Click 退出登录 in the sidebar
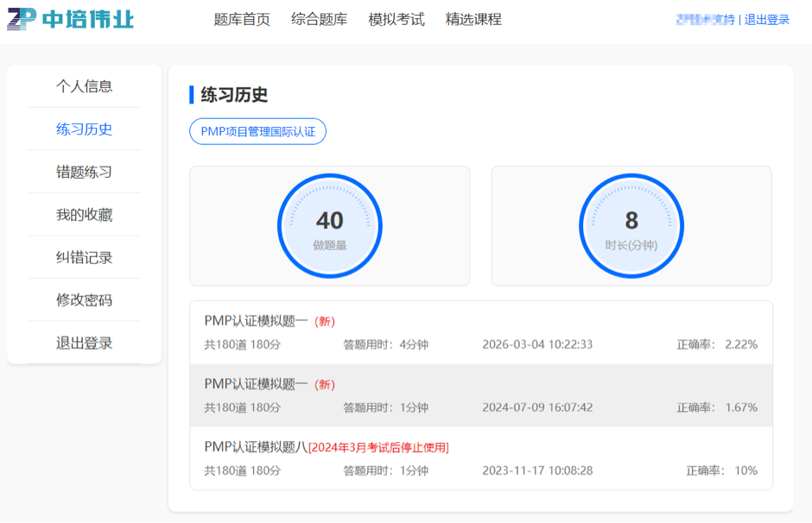 84,343
